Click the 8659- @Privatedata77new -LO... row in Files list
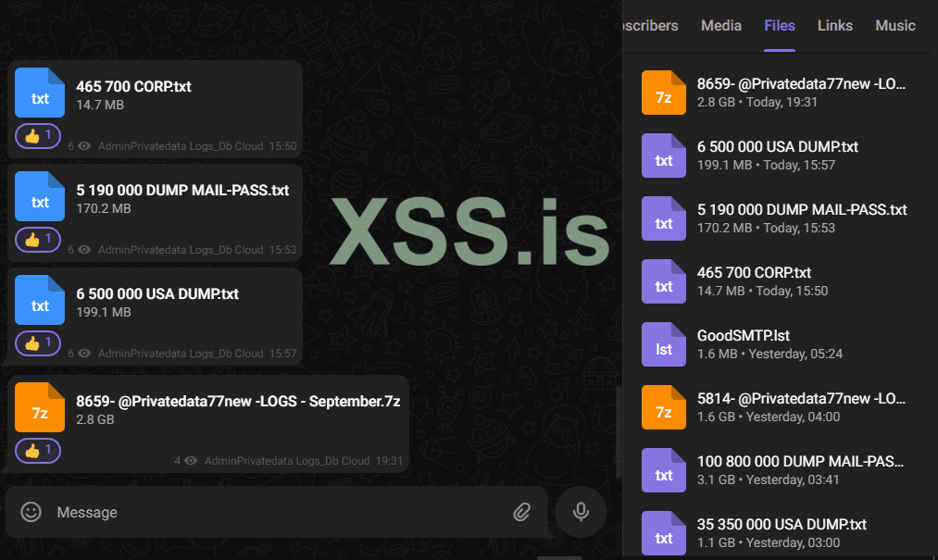Image resolution: width=938 pixels, height=560 pixels. click(x=780, y=93)
